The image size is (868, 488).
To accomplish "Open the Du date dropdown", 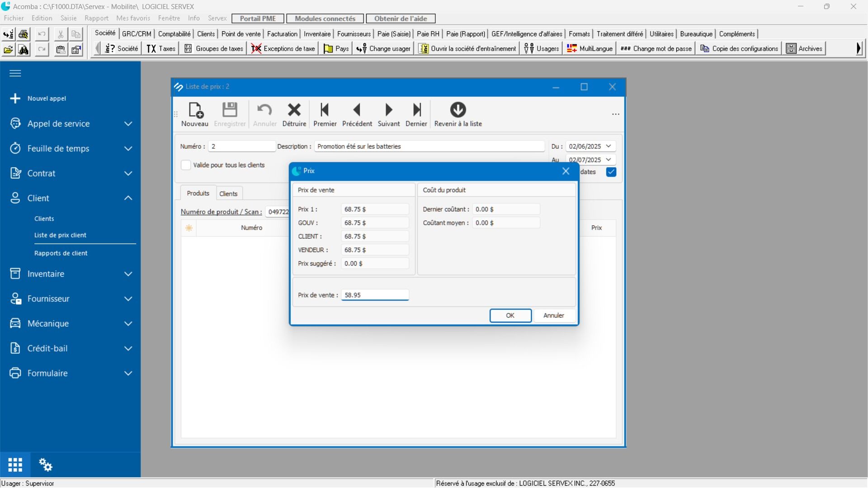I will (x=609, y=146).
